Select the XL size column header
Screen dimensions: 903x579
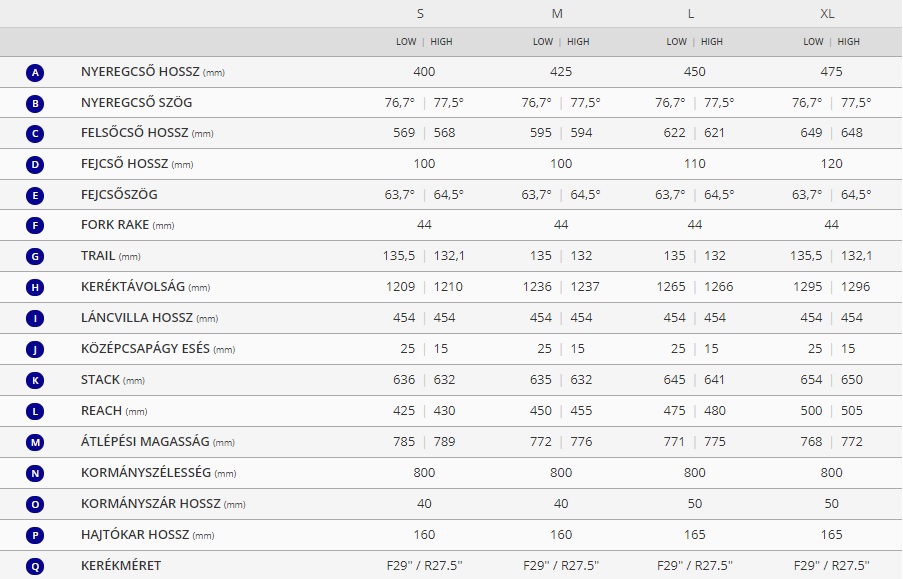tap(827, 14)
